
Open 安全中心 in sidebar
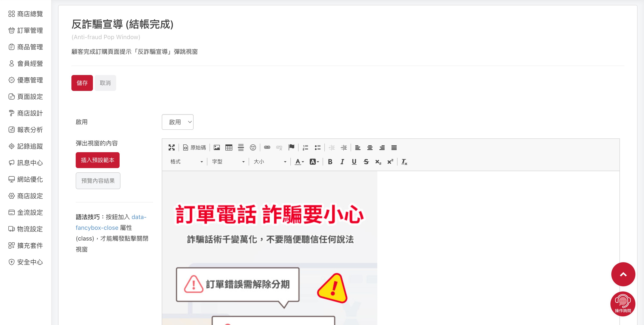[26, 262]
